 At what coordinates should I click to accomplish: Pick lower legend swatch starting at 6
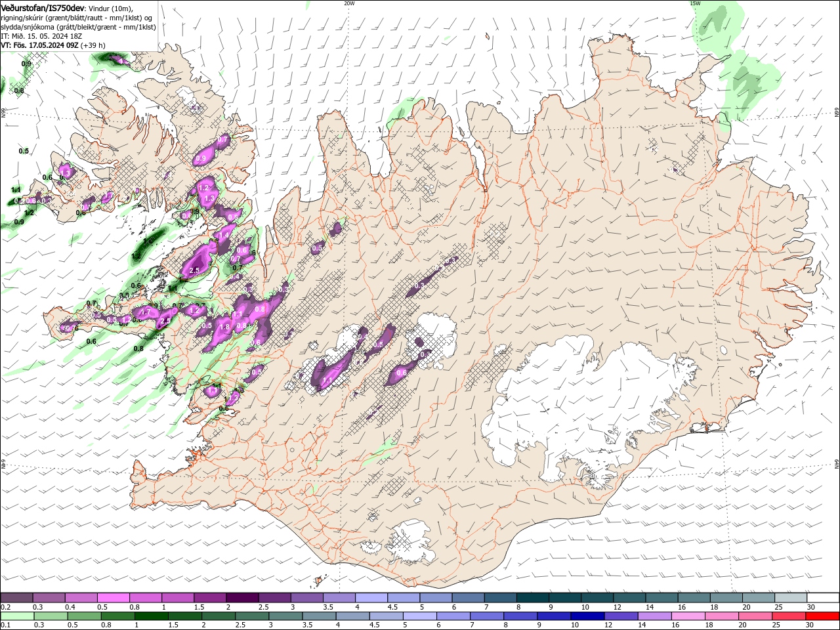[453, 616]
